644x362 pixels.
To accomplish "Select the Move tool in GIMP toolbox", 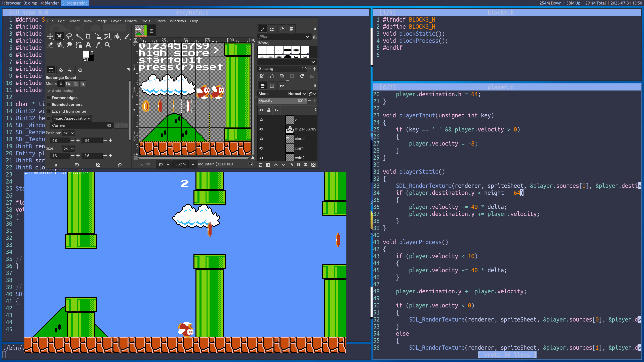I will pyautogui.click(x=50, y=36).
